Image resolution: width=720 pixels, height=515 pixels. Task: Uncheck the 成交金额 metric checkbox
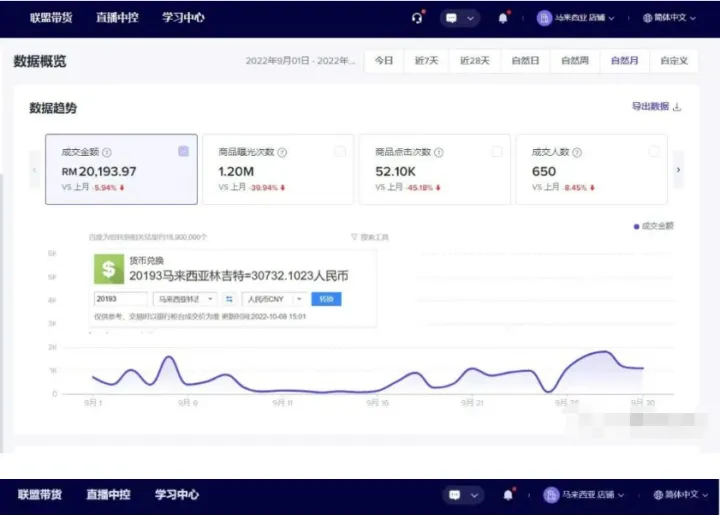[x=183, y=151]
